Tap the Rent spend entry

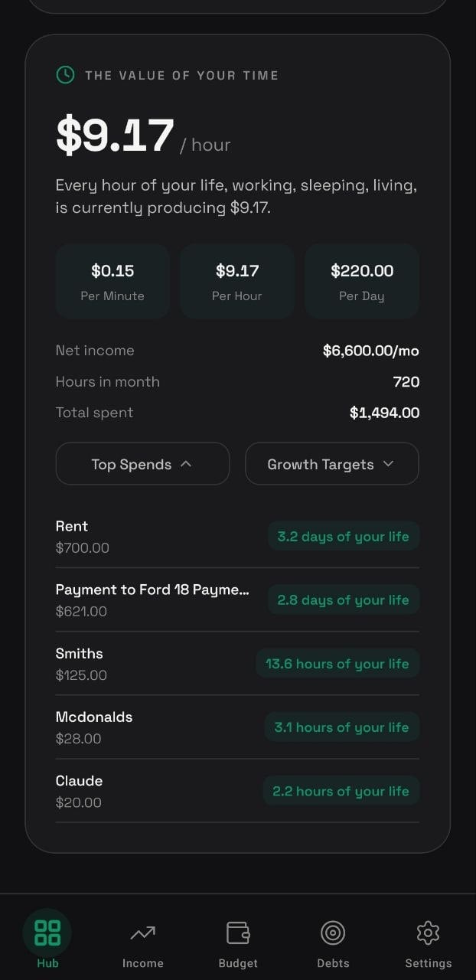coord(153,536)
